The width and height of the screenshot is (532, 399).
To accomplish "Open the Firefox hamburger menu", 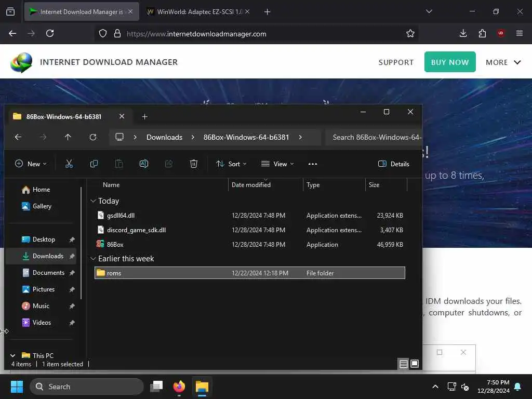I will pos(520,33).
